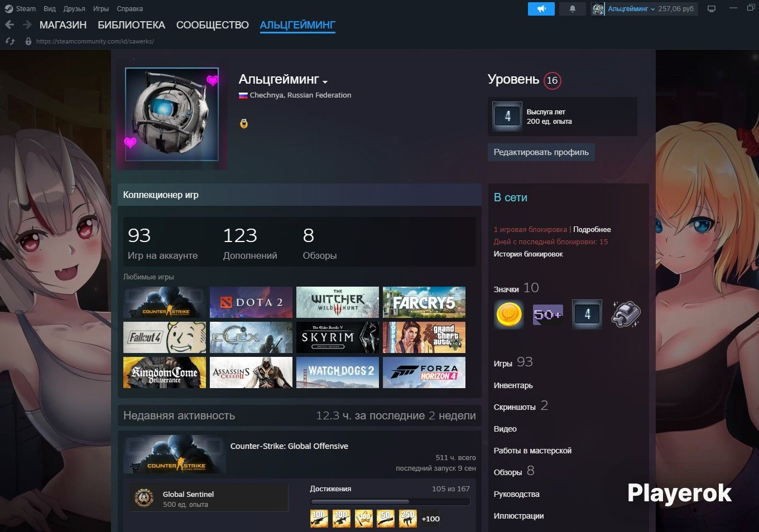Screen dimensions: 759x532
Task: Open the ELEX game tile
Action: (x=251, y=337)
